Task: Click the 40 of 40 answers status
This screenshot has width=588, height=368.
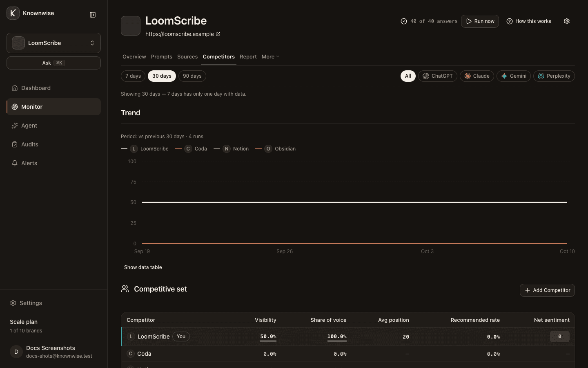Action: [x=429, y=21]
